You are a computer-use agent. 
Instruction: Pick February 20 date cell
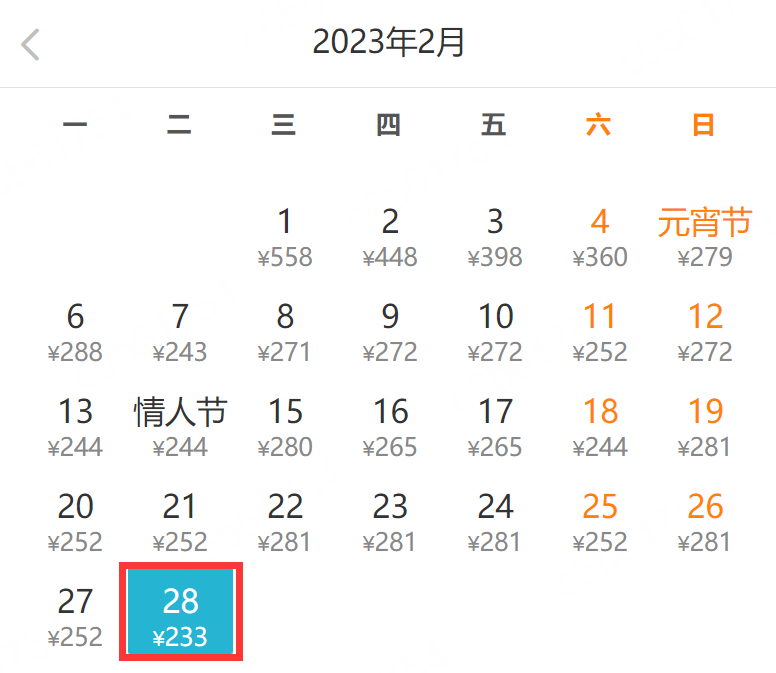(75, 523)
